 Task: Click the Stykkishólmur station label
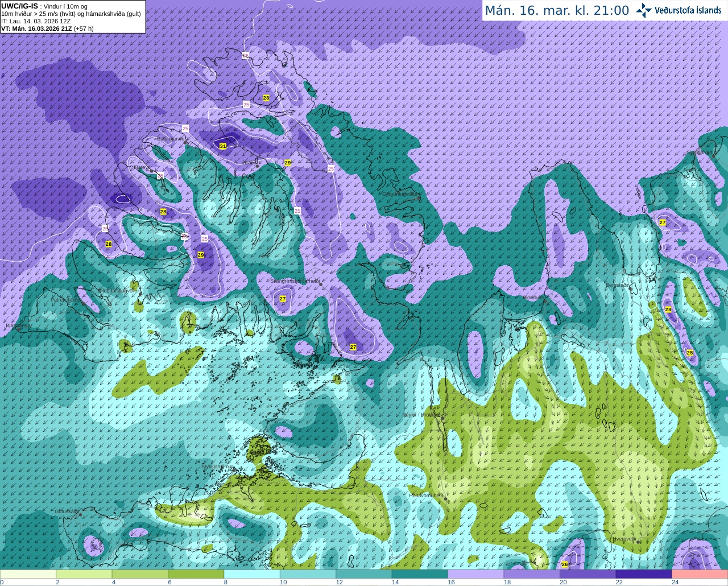(x=217, y=467)
